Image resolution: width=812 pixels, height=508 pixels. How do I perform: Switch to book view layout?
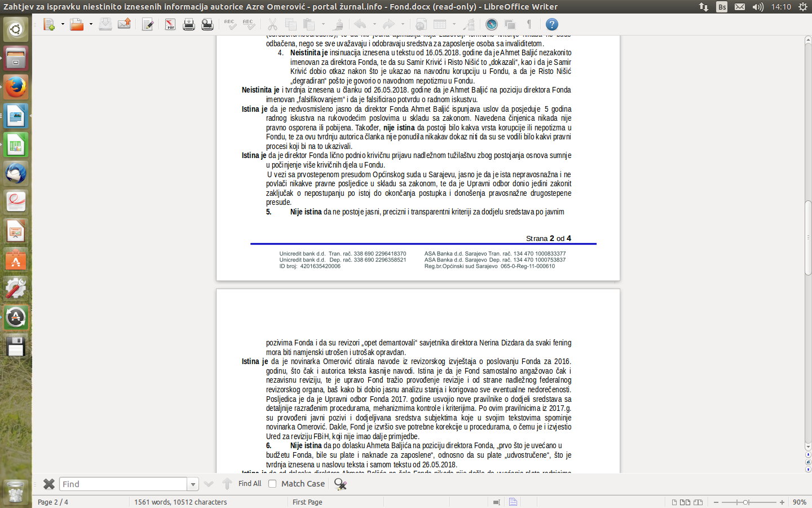(x=698, y=502)
